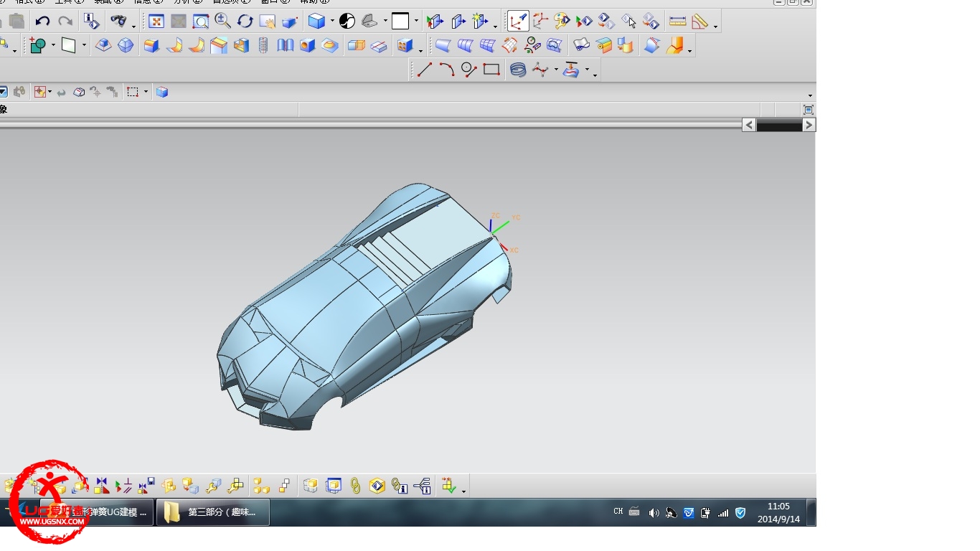This screenshot has height=551, width=980.
Task: Click the blue mesh surface icon
Action: click(487, 46)
